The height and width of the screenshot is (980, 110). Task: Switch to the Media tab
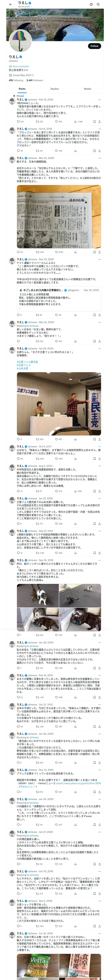(x=88, y=89)
